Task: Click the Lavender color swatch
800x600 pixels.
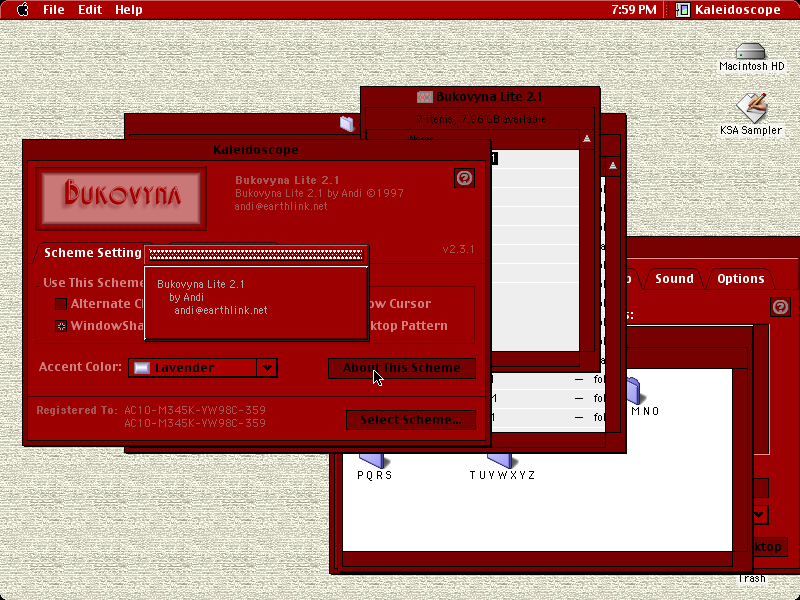Action: [x=142, y=368]
